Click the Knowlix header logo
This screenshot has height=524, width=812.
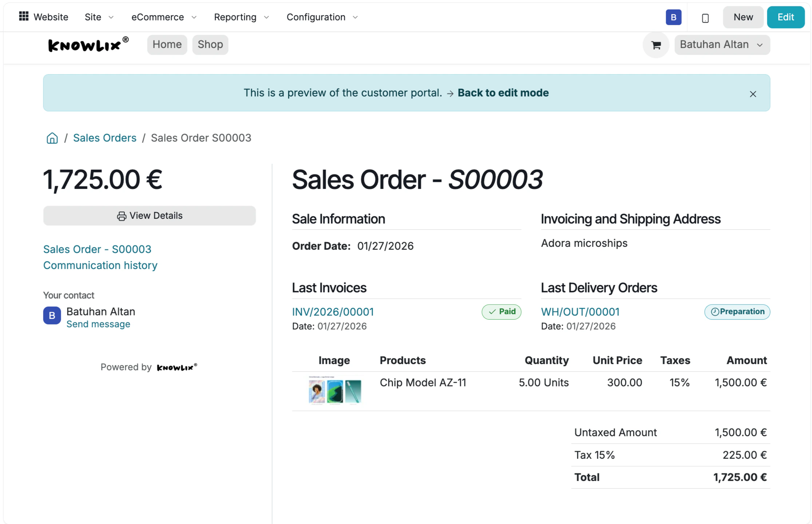coord(87,44)
